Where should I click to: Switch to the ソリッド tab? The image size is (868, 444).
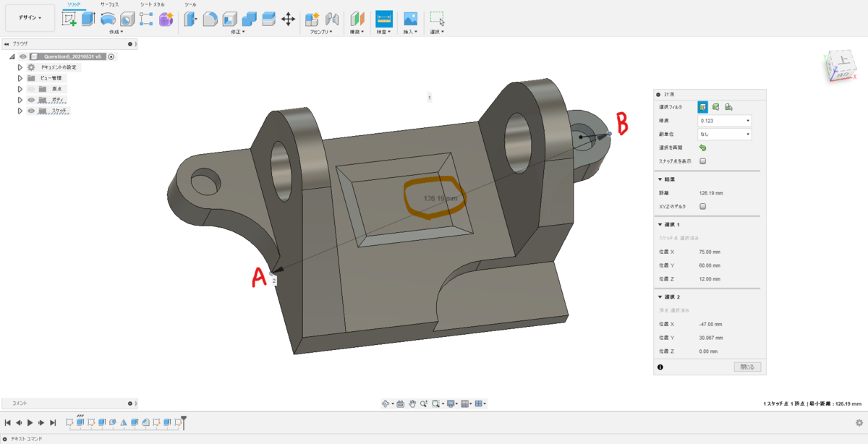pos(73,4)
